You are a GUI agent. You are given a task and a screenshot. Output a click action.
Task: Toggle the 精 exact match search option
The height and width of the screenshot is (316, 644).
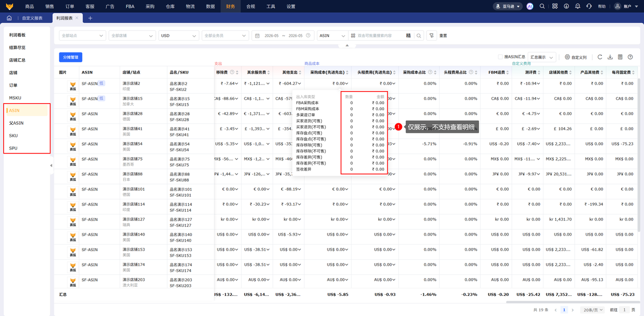click(408, 36)
